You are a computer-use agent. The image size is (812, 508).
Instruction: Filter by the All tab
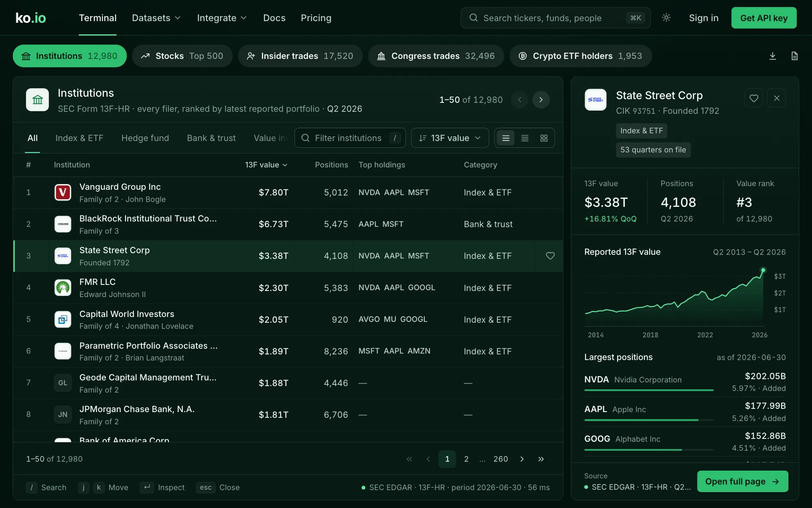pyautogui.click(x=32, y=138)
